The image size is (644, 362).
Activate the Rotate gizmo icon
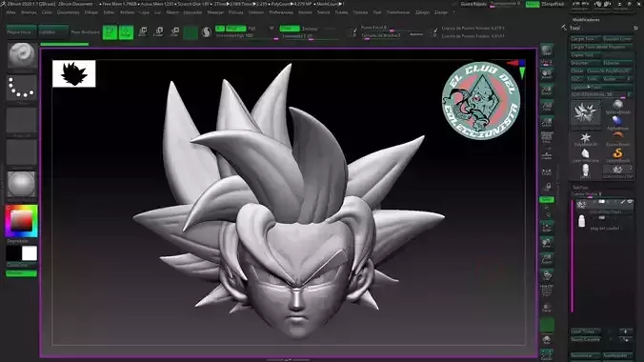point(174,32)
